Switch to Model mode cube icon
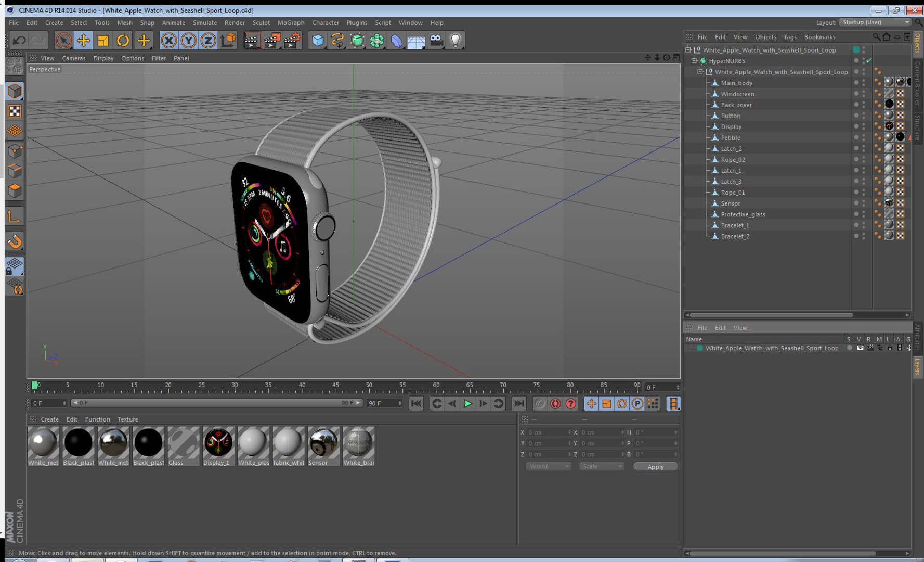The image size is (924, 562). 15,91
